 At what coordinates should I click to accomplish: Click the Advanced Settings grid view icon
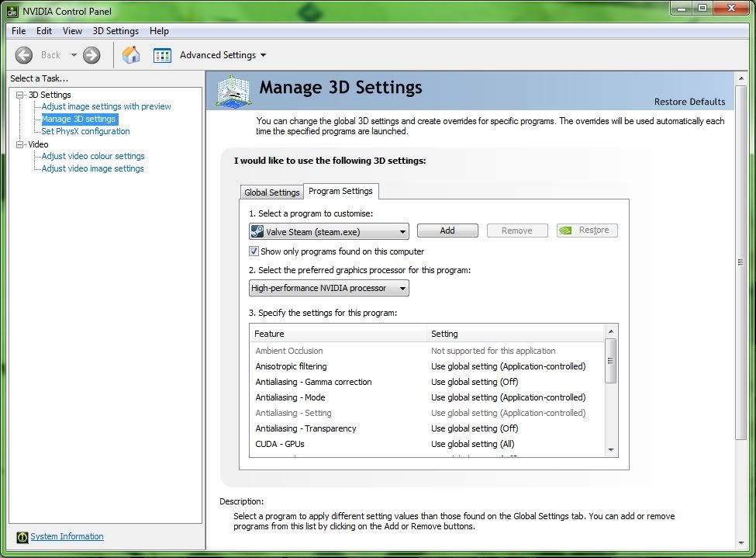coord(162,56)
